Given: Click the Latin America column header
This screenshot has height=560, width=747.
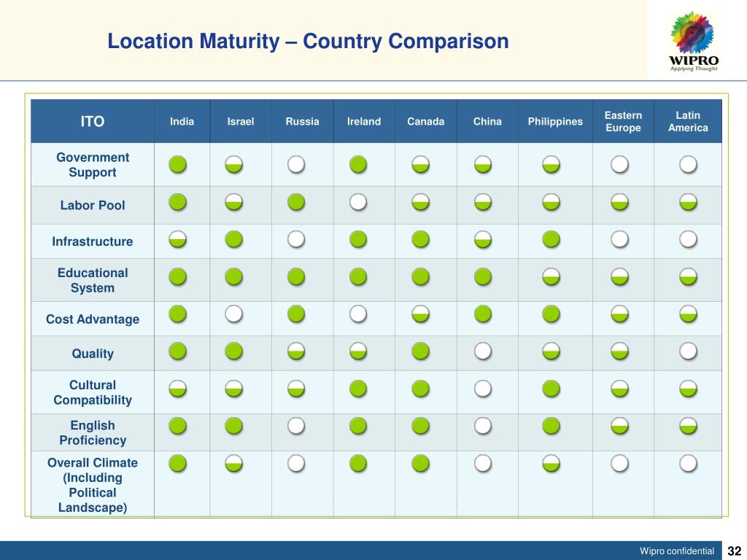Looking at the screenshot, I should tap(688, 122).
